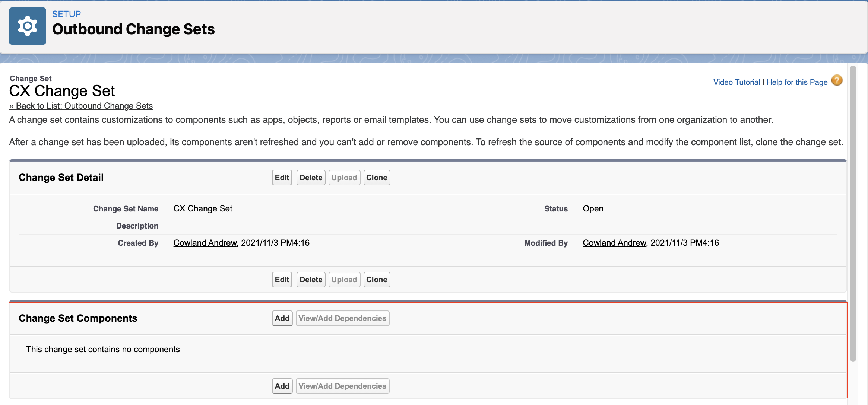868x405 pixels.
Task: Open Cowland Andrew link in Modified By
Action: click(614, 243)
